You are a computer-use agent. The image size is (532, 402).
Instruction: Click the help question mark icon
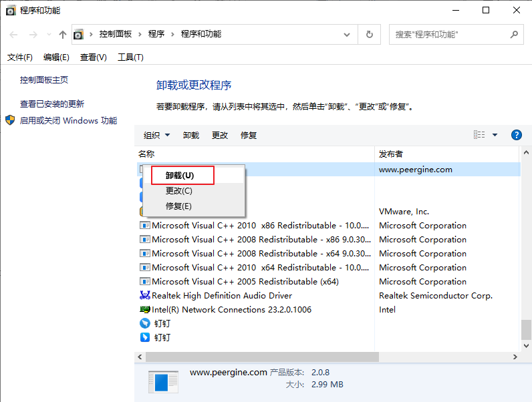coord(516,135)
